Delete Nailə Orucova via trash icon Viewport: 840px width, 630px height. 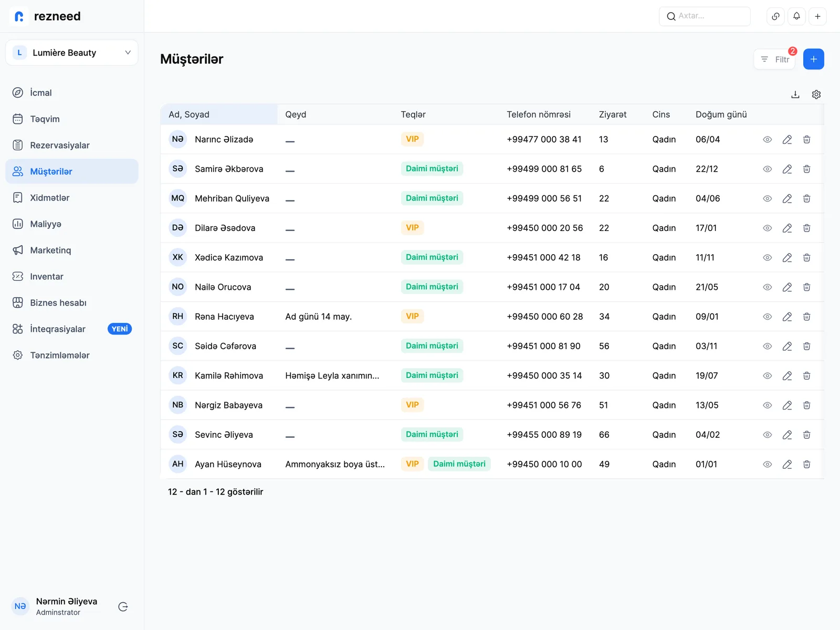(807, 287)
